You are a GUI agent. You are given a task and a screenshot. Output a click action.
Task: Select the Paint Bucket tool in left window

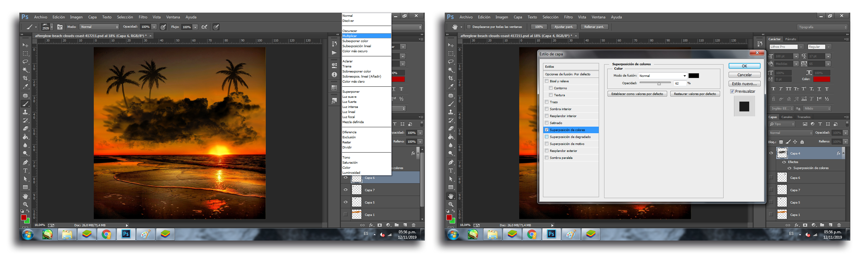pos(25,137)
